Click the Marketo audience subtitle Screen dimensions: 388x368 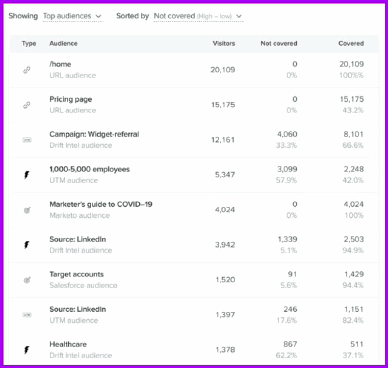tap(80, 215)
